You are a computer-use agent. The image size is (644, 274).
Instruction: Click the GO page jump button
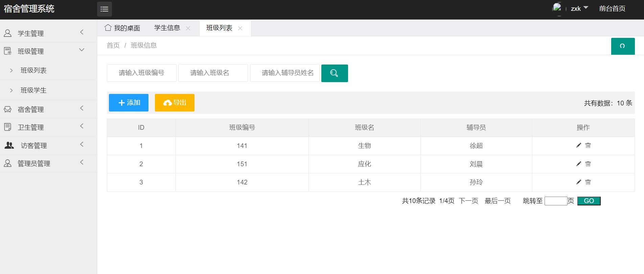click(x=589, y=201)
